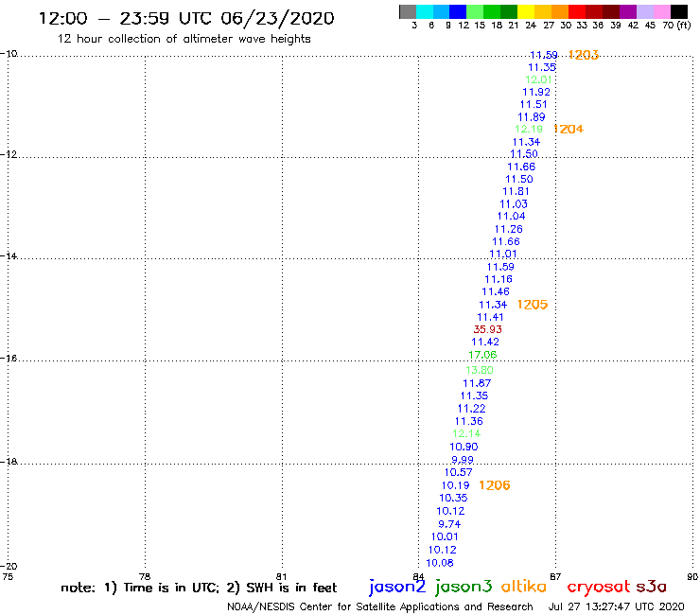Viewport: 700px width, 615px height.
Task: Click the longitude axis label 81
Action: point(281,576)
